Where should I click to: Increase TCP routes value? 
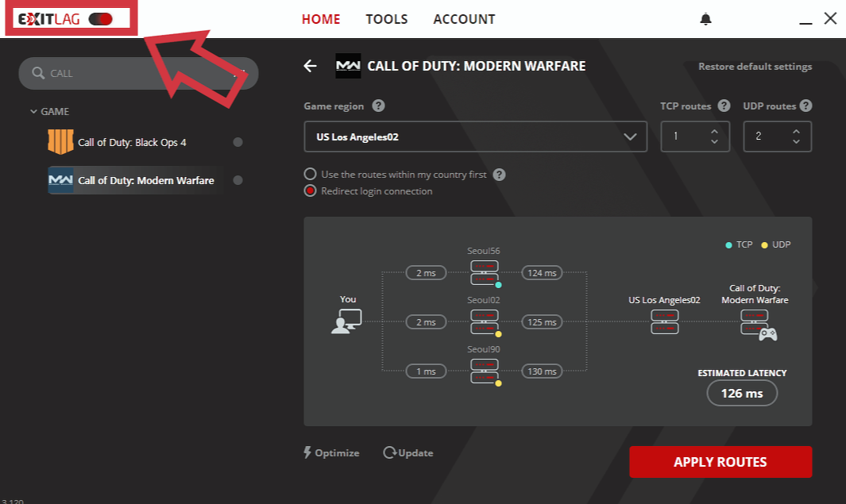pyautogui.click(x=714, y=132)
